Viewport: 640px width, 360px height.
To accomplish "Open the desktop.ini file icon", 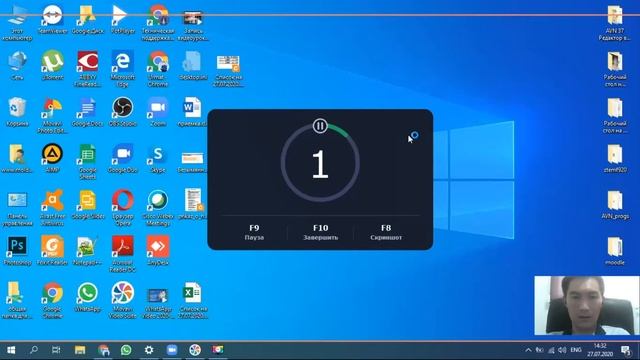I will (193, 64).
